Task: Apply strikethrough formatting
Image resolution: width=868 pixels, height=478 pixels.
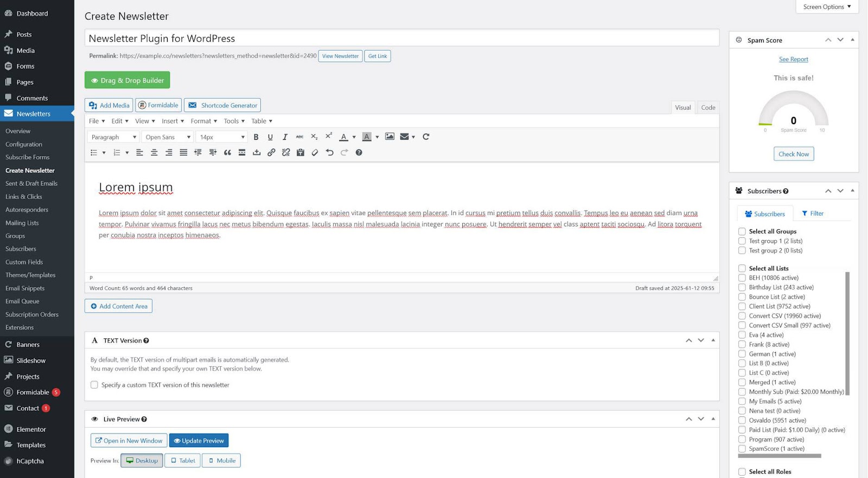Action: [299, 137]
